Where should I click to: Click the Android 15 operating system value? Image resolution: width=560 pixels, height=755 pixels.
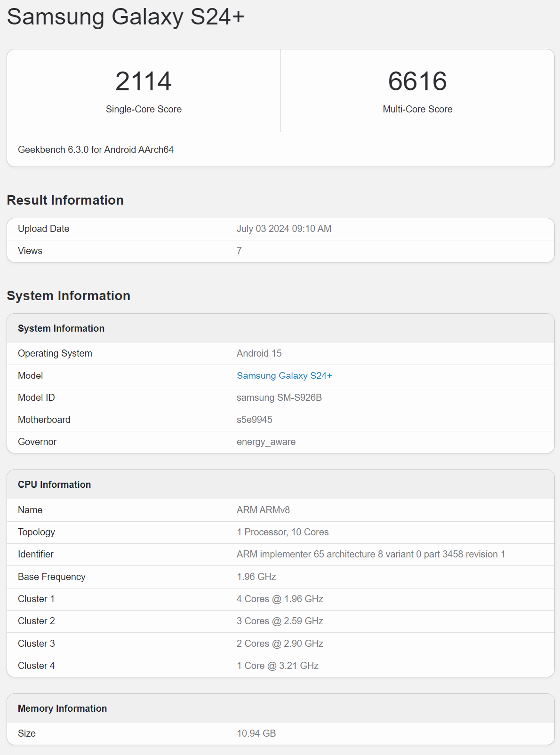tap(259, 353)
